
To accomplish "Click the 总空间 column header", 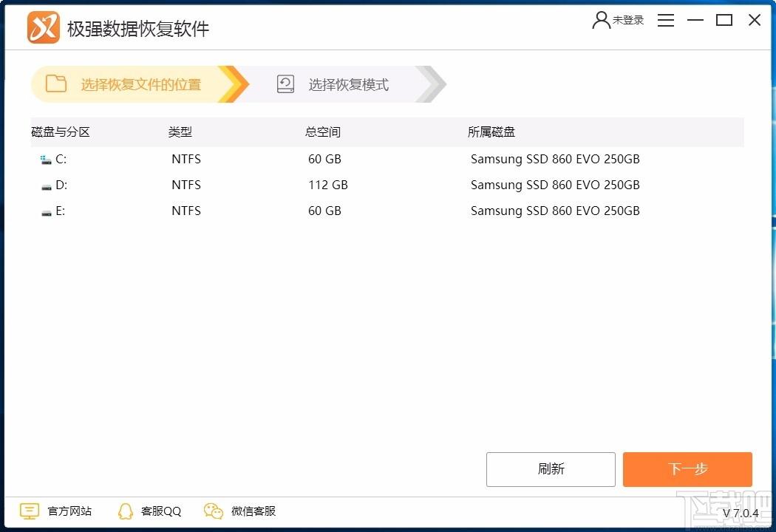I will 323,132.
